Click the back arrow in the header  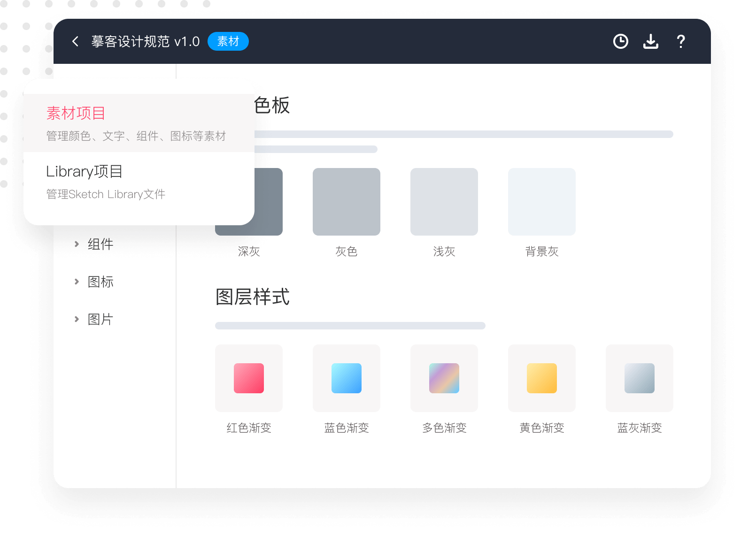tap(75, 41)
